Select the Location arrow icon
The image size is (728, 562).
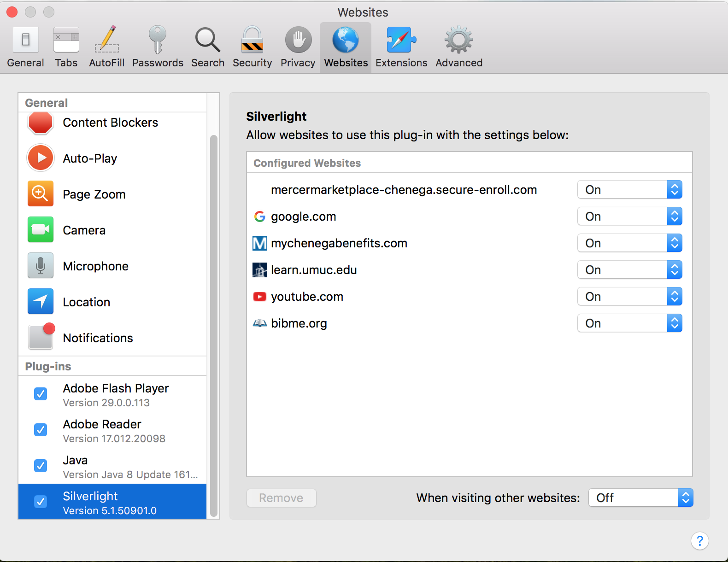click(x=41, y=302)
